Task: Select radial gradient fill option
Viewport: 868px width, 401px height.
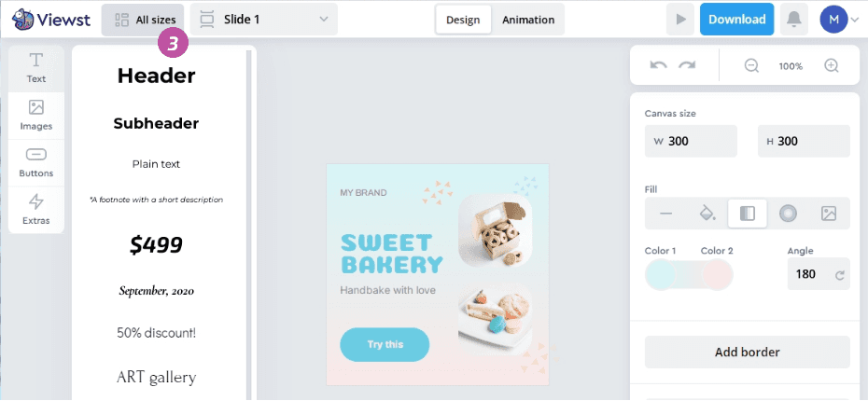Action: [788, 214]
